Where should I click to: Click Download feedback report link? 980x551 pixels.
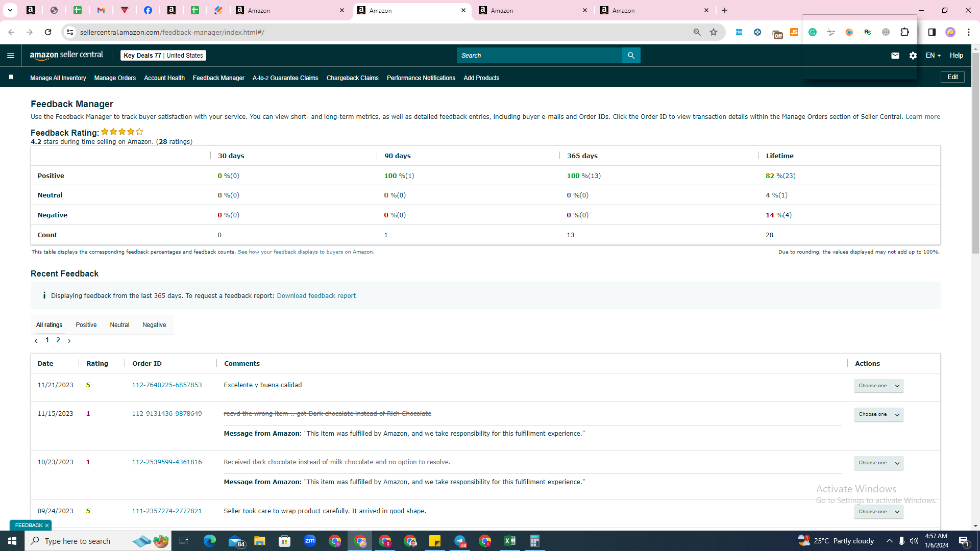click(x=316, y=296)
